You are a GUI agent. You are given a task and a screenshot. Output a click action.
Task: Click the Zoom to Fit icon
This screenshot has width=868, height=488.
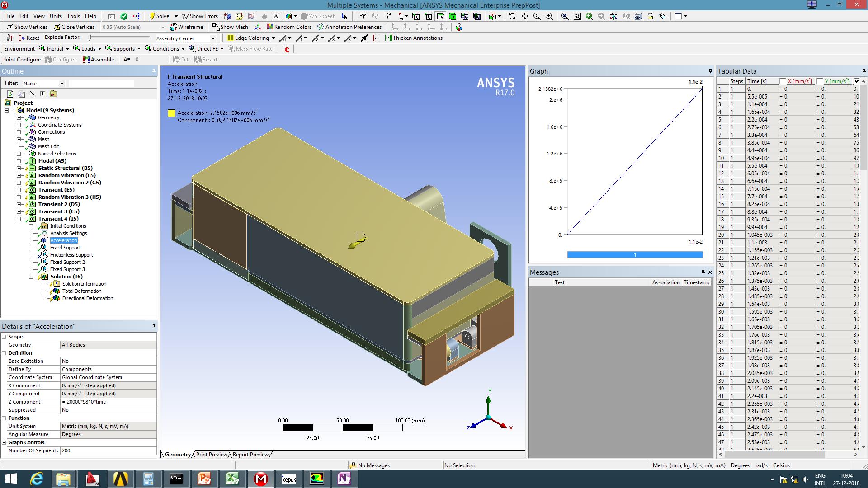[565, 16]
